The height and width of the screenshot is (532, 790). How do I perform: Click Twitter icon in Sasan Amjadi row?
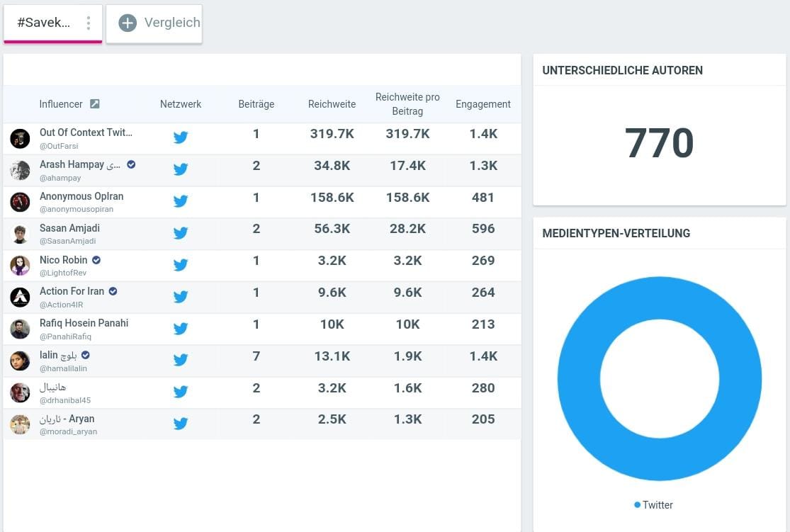(181, 233)
